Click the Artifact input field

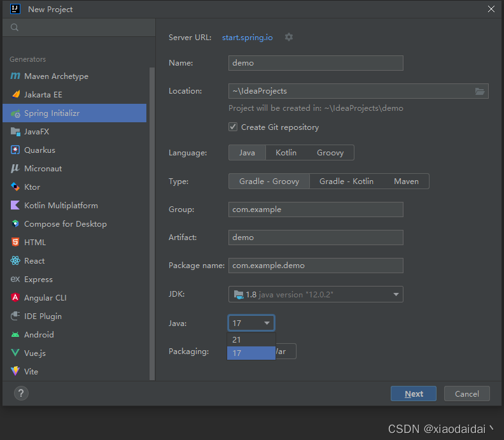pos(316,238)
